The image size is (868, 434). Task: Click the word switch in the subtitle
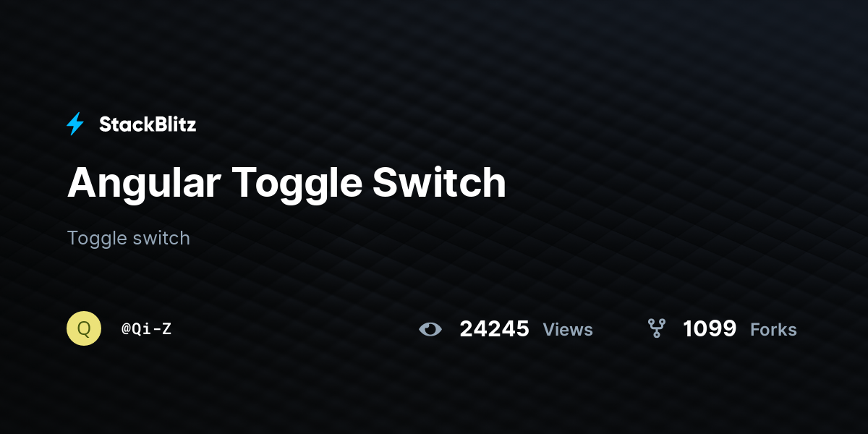pyautogui.click(x=159, y=238)
